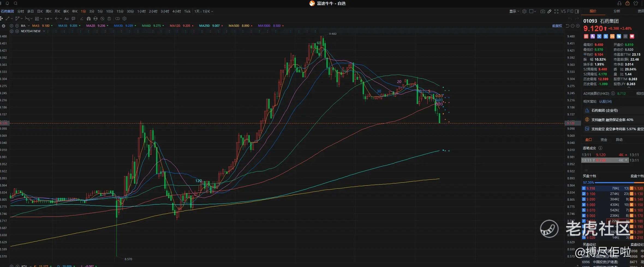
Task: Open the notifications bell icon
Action: pyautogui.click(x=7, y=3)
